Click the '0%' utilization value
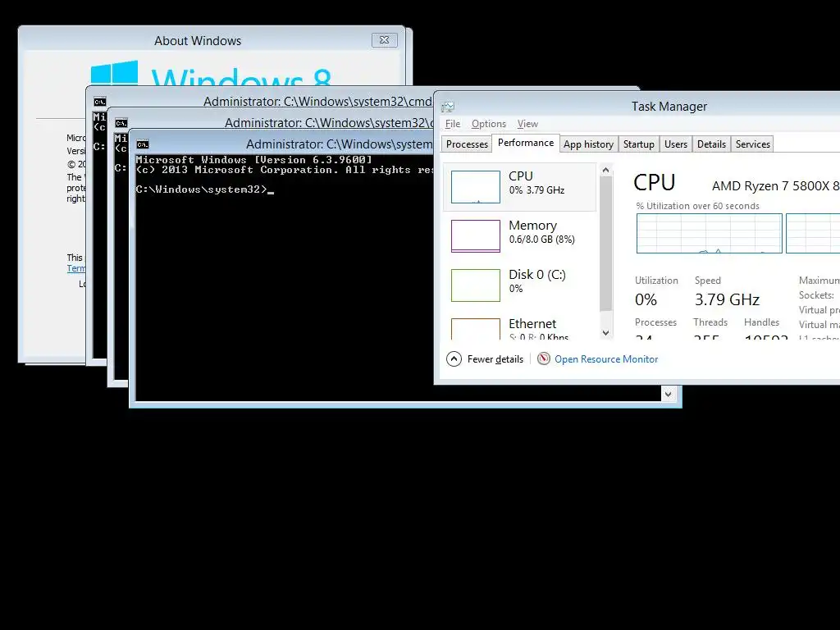This screenshot has height=630, width=840. click(646, 299)
